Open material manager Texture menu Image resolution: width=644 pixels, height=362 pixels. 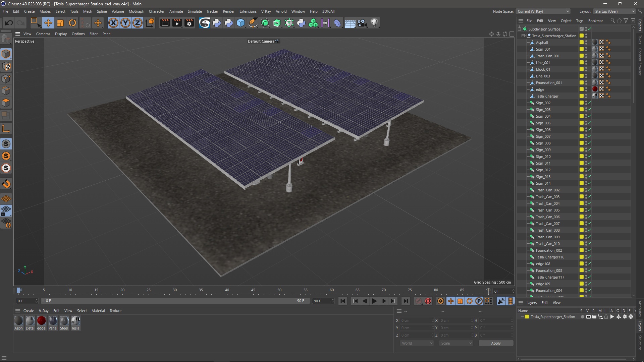(x=115, y=311)
